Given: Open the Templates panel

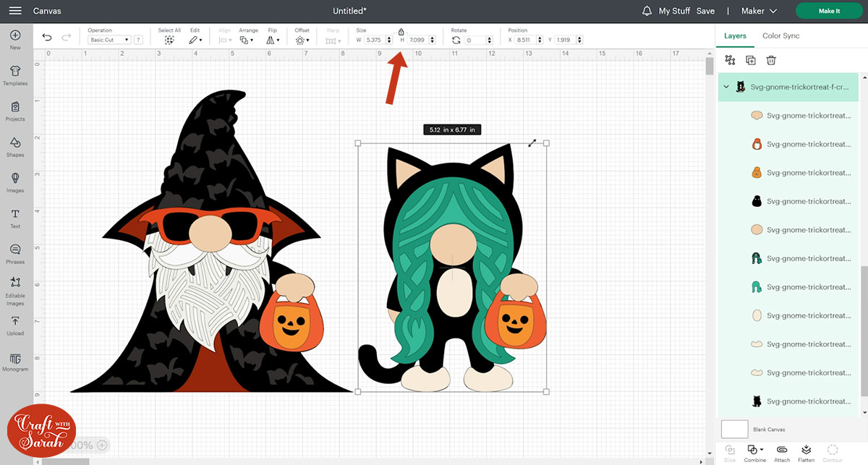Looking at the screenshot, I should (15, 74).
